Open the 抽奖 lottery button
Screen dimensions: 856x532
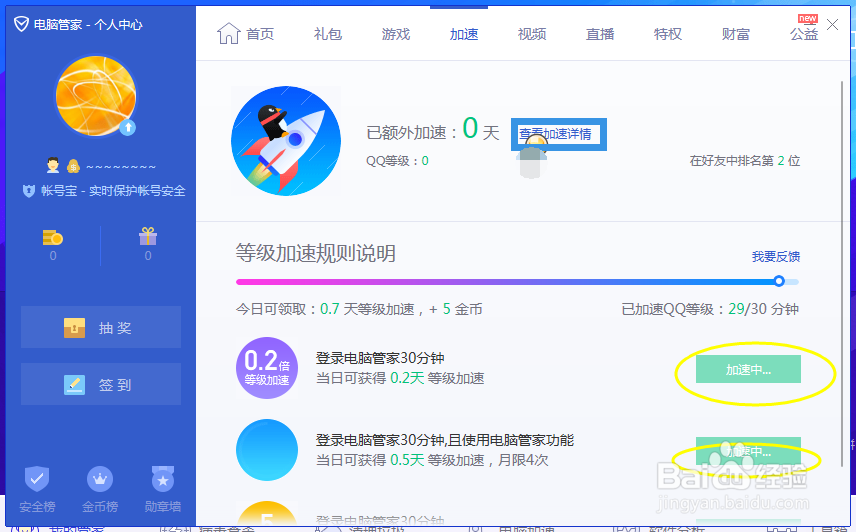pyautogui.click(x=101, y=327)
